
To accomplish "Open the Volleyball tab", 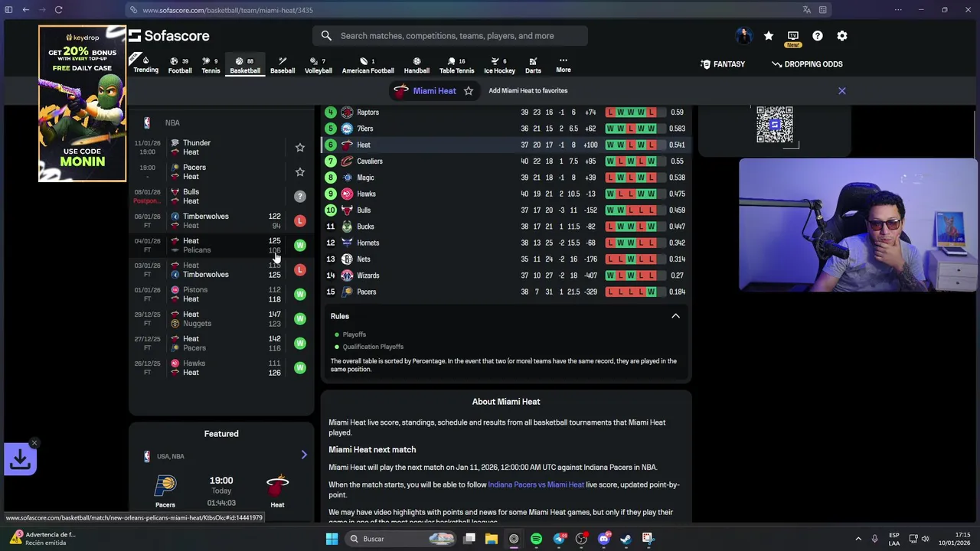I will (318, 65).
